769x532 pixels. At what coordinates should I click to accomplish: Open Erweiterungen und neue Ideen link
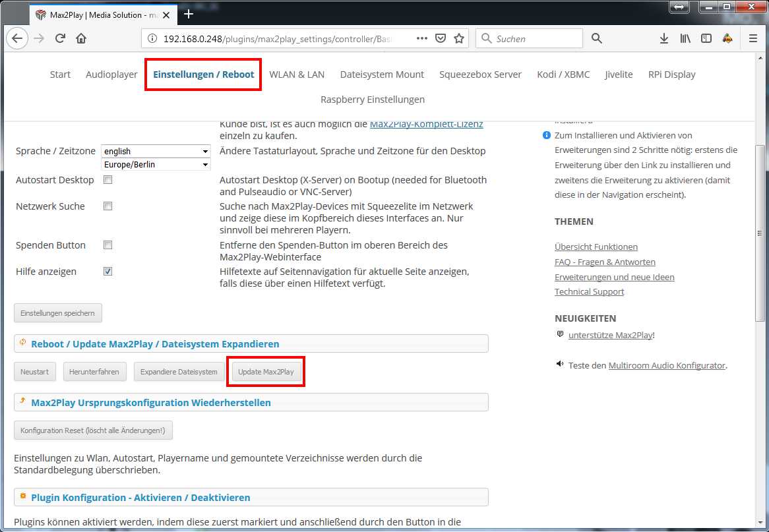(x=615, y=277)
